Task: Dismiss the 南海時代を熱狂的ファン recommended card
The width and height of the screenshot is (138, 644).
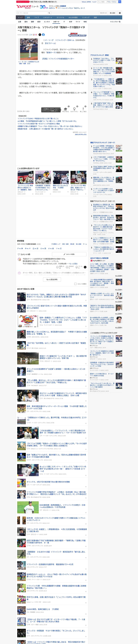Action: (33, 194)
